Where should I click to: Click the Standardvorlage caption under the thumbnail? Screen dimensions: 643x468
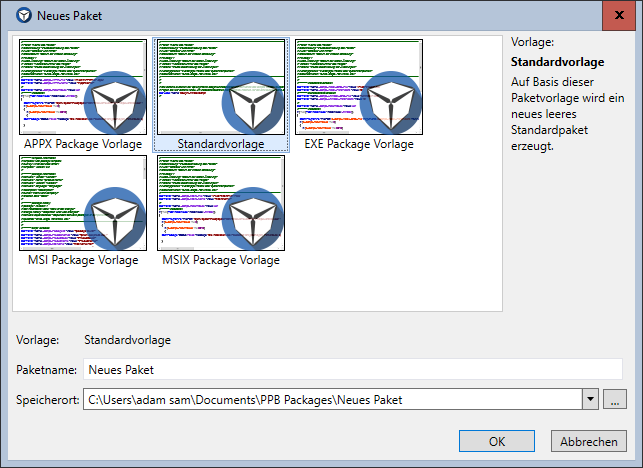[x=221, y=144]
